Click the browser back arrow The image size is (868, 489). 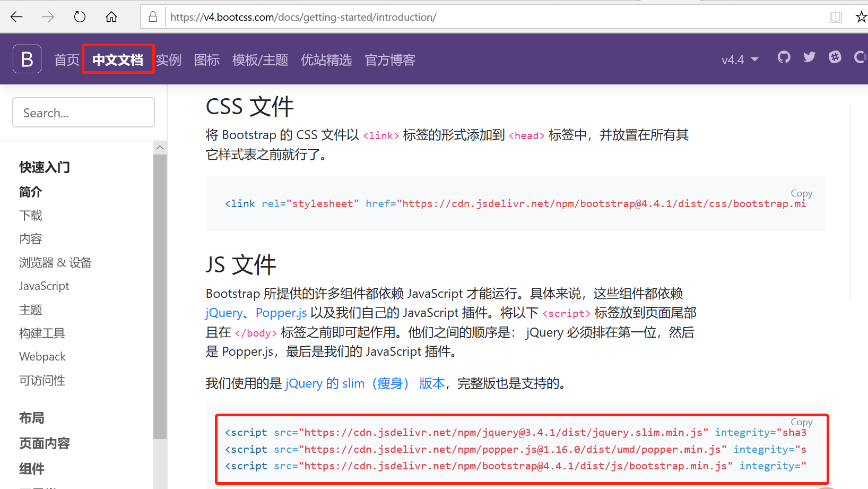(16, 17)
